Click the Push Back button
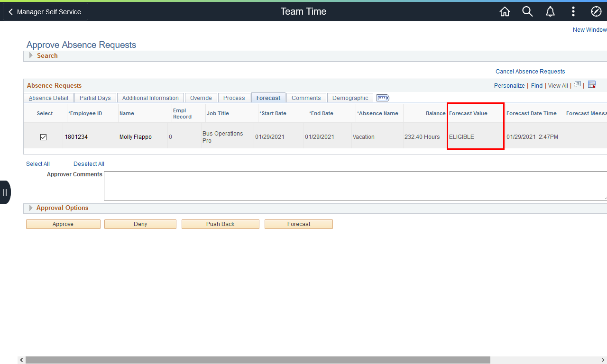The width and height of the screenshot is (607, 364). click(221, 224)
